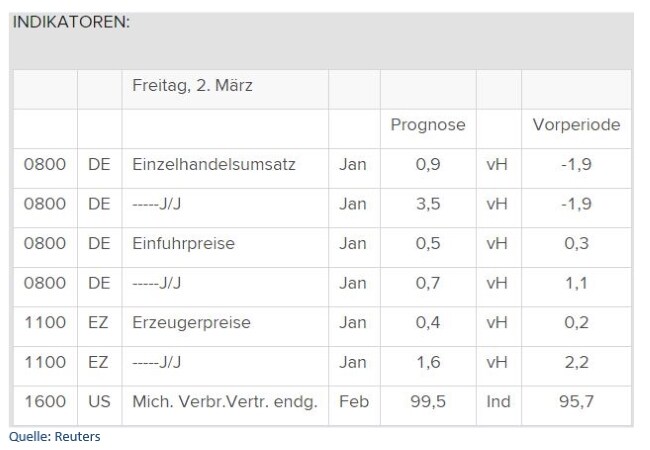Click the Prognose column header
The height and width of the screenshot is (450, 650).
pyautogui.click(x=428, y=125)
